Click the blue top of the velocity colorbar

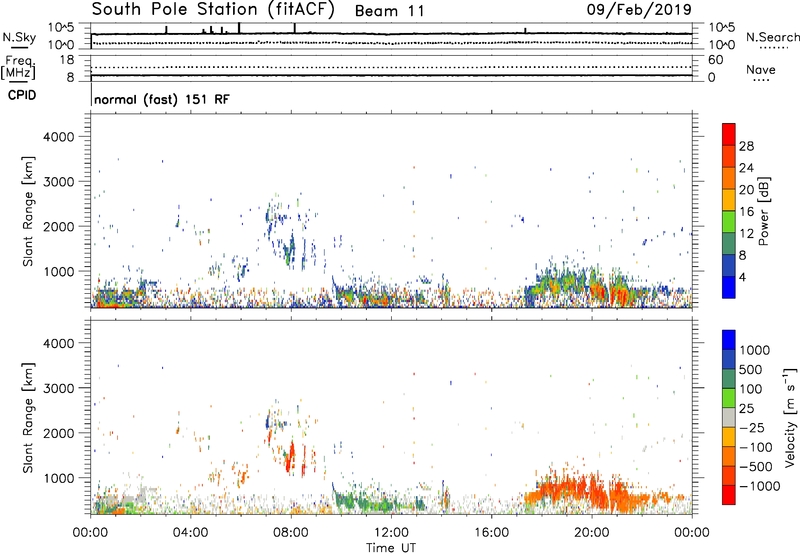tap(729, 340)
